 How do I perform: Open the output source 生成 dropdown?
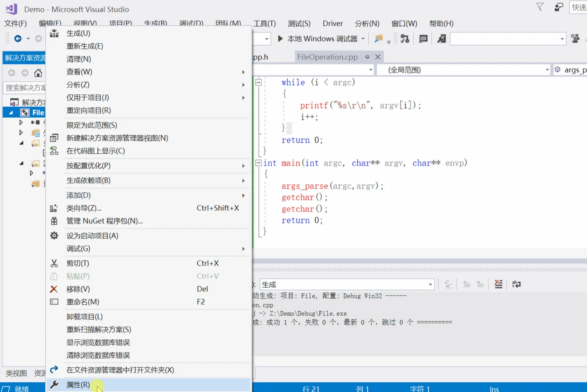coord(430,285)
